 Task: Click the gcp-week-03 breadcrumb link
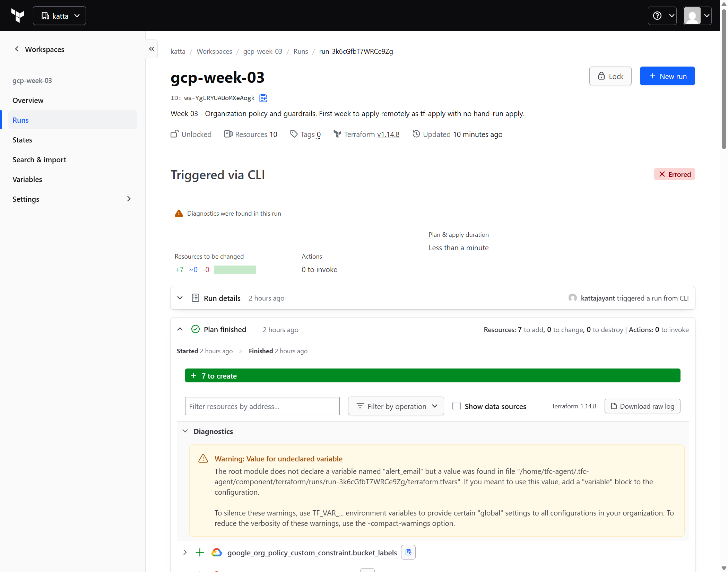pos(263,51)
